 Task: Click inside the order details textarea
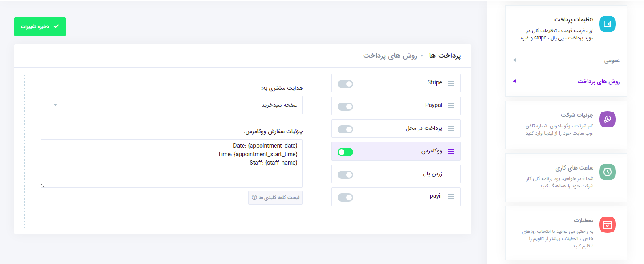(x=171, y=163)
